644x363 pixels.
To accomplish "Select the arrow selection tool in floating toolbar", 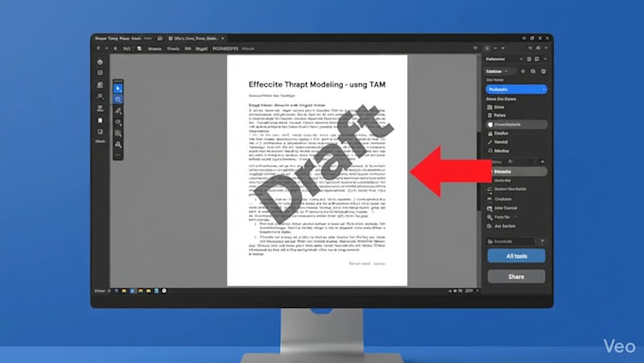I will point(117,88).
